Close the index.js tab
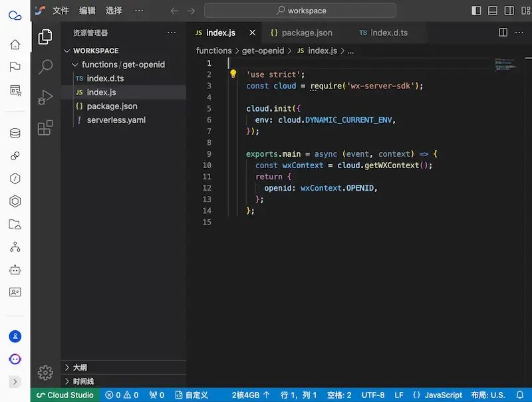Image resolution: width=532 pixels, height=402 pixels. coord(253,33)
